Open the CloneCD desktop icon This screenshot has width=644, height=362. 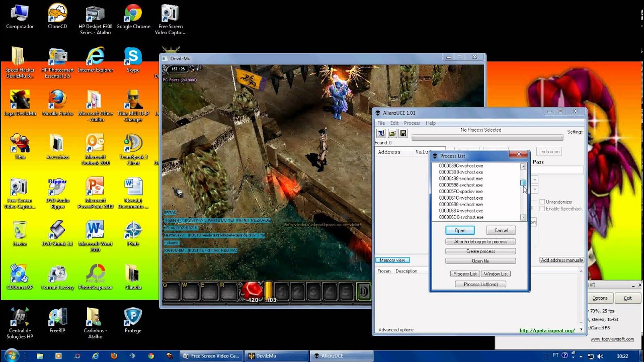57,17
